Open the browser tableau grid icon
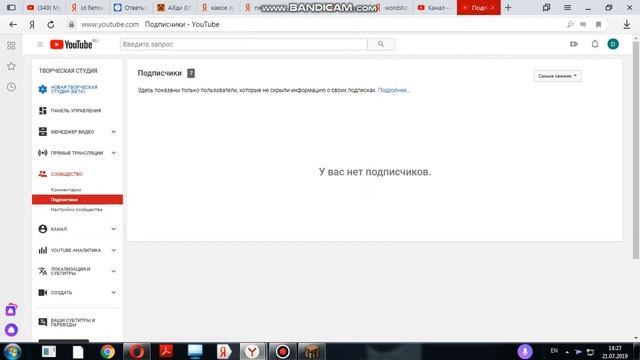 tap(11, 46)
